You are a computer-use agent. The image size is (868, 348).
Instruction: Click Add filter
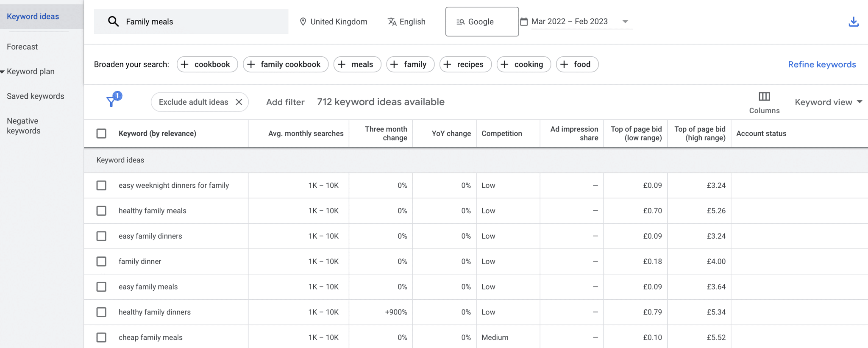285,102
